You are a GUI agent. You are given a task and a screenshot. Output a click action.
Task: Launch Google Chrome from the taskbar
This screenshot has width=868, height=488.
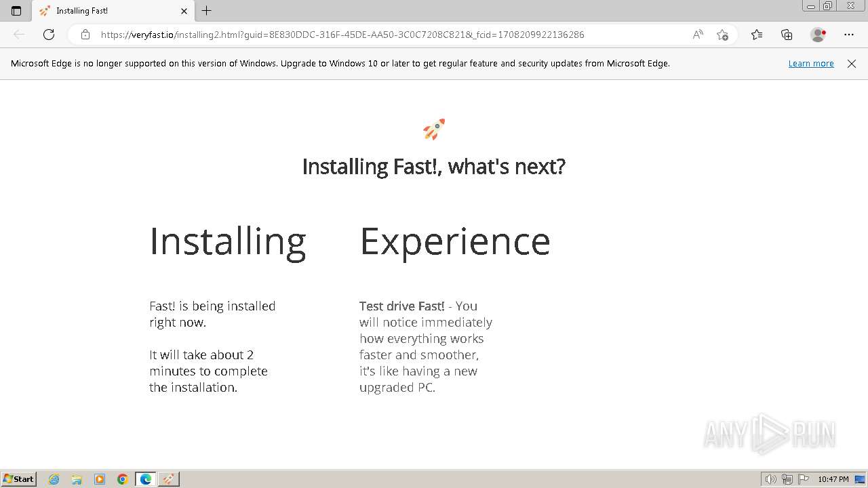123,479
